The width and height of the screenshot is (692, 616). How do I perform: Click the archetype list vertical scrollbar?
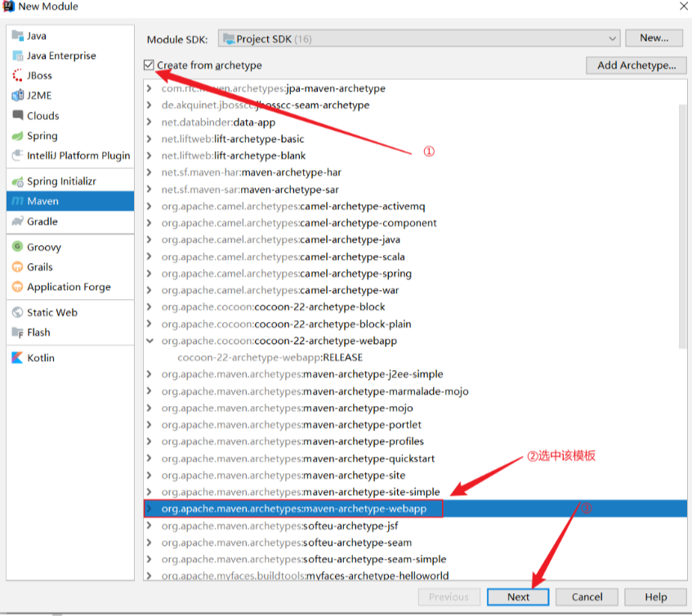(x=682, y=225)
